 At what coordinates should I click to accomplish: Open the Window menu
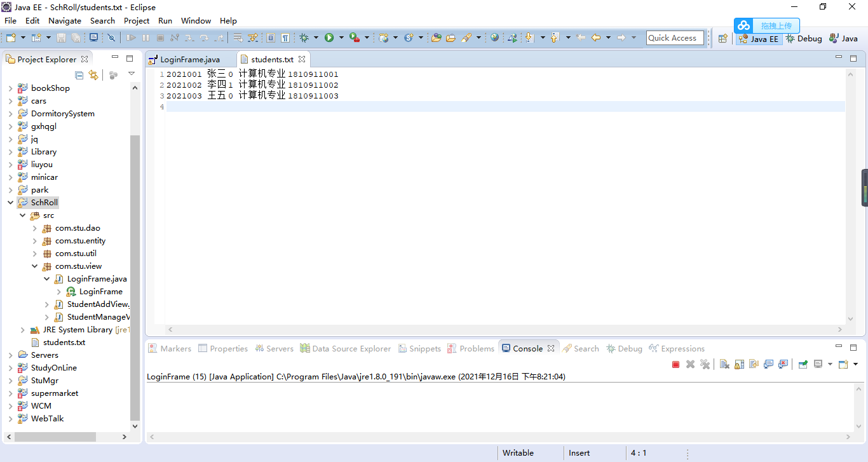coord(196,20)
